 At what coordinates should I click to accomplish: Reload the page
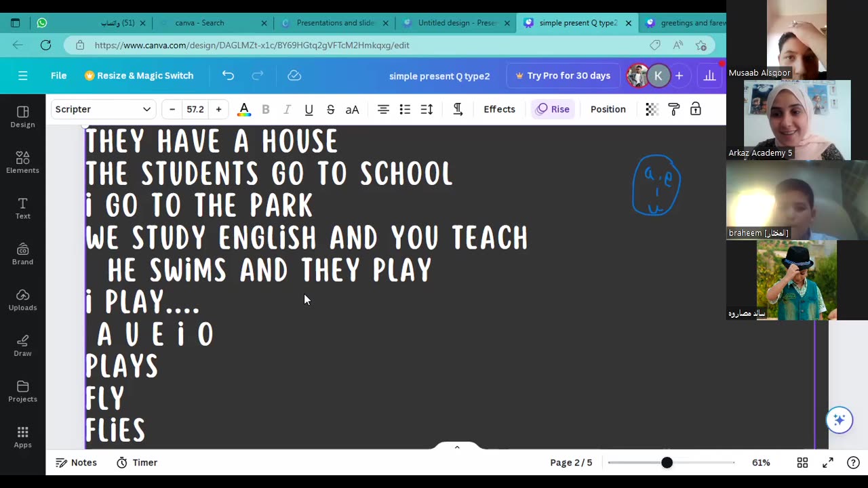tap(45, 45)
